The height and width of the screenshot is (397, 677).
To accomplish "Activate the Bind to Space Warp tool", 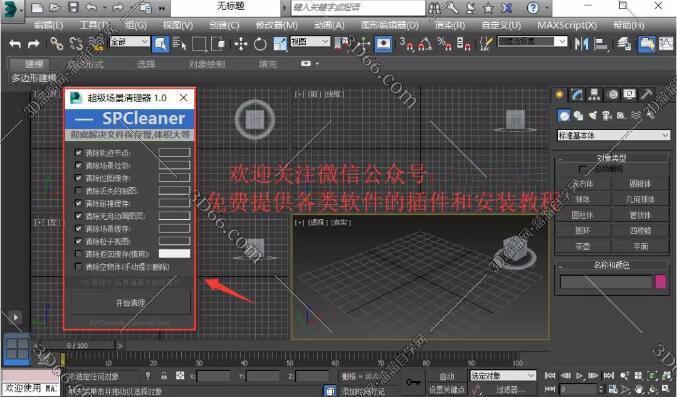I will pos(96,44).
